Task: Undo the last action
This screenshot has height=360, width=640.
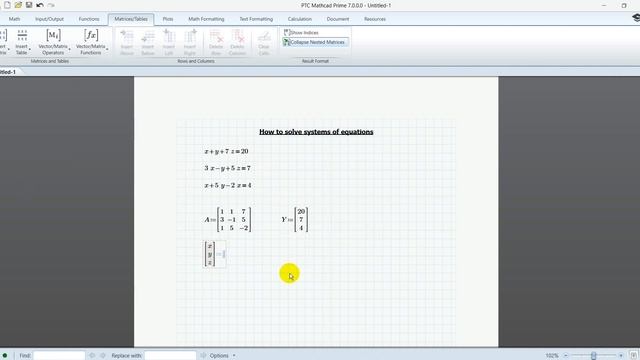Action: (40, 5)
